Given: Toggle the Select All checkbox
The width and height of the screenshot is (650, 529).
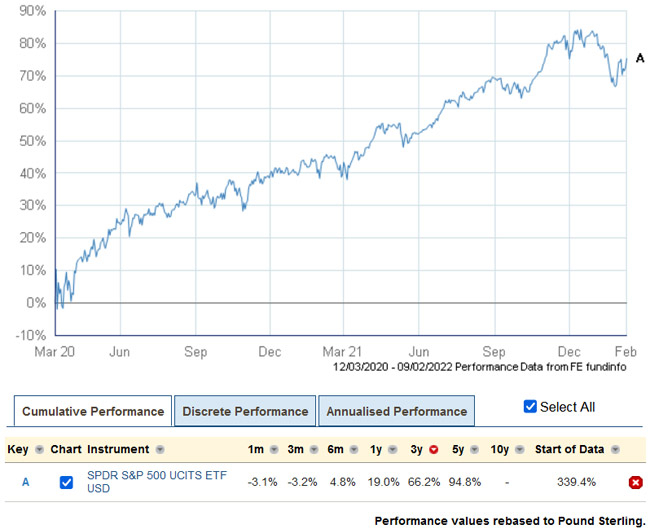Looking at the screenshot, I should point(530,407).
